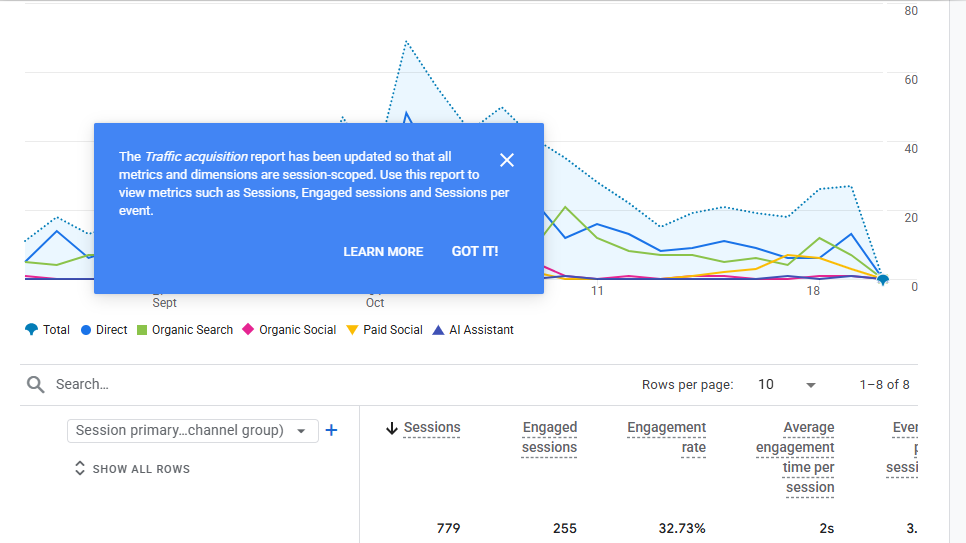Click the 779 total sessions value
966x543 pixels.
[448, 528]
